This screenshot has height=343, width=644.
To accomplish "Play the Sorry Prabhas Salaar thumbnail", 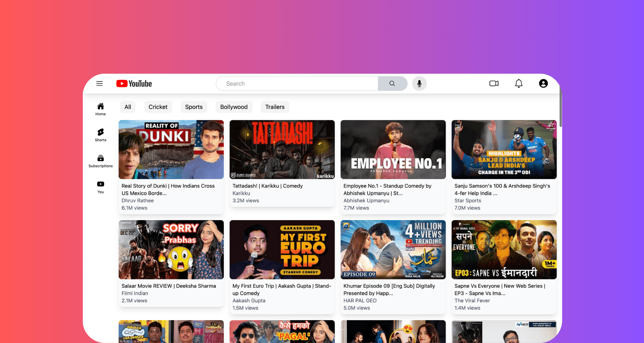I will click(x=171, y=250).
